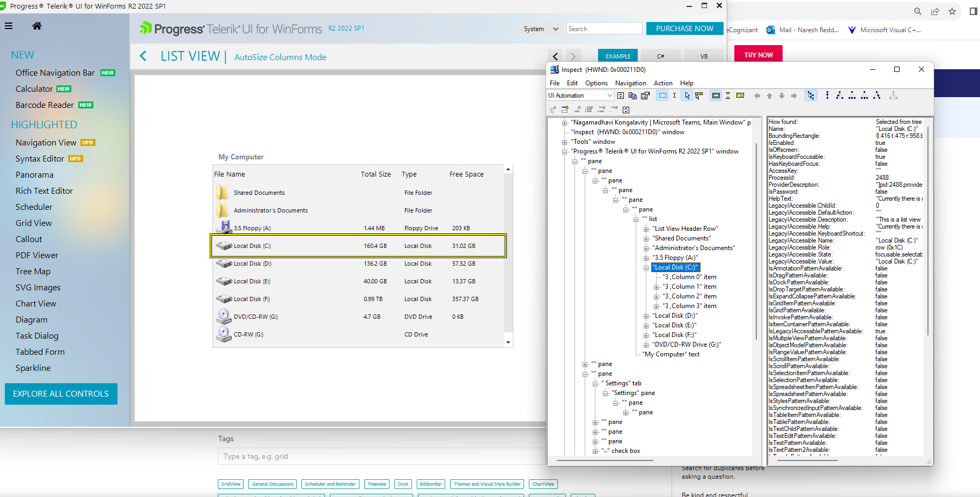
Task: Click the navigate-to-parent arrow icon in Inspect
Action: (769, 95)
